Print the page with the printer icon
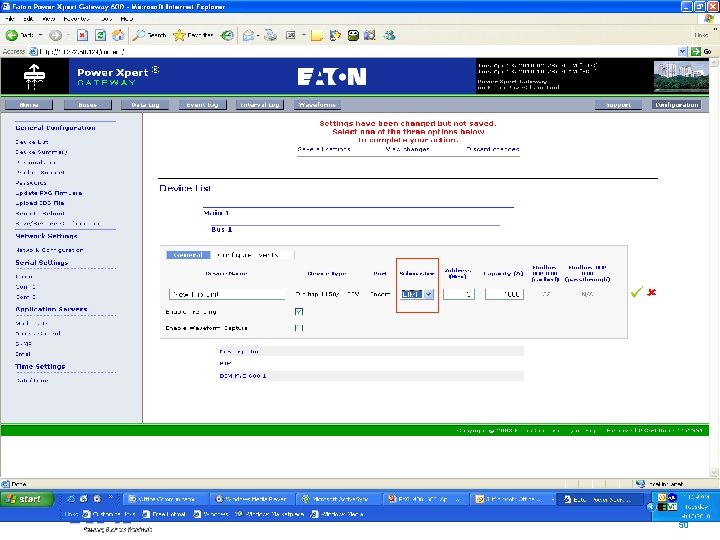This screenshot has width=720, height=540. 270,35
